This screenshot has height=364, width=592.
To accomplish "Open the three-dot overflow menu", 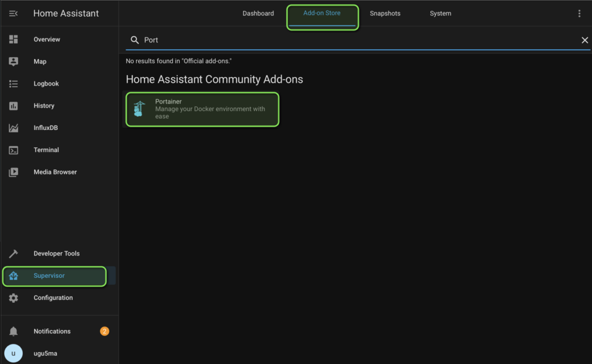I will click(579, 14).
